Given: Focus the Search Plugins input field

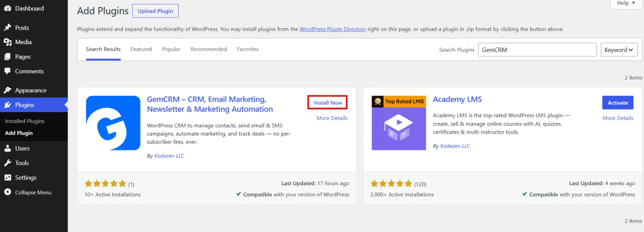Looking at the screenshot, I should coord(537,50).
